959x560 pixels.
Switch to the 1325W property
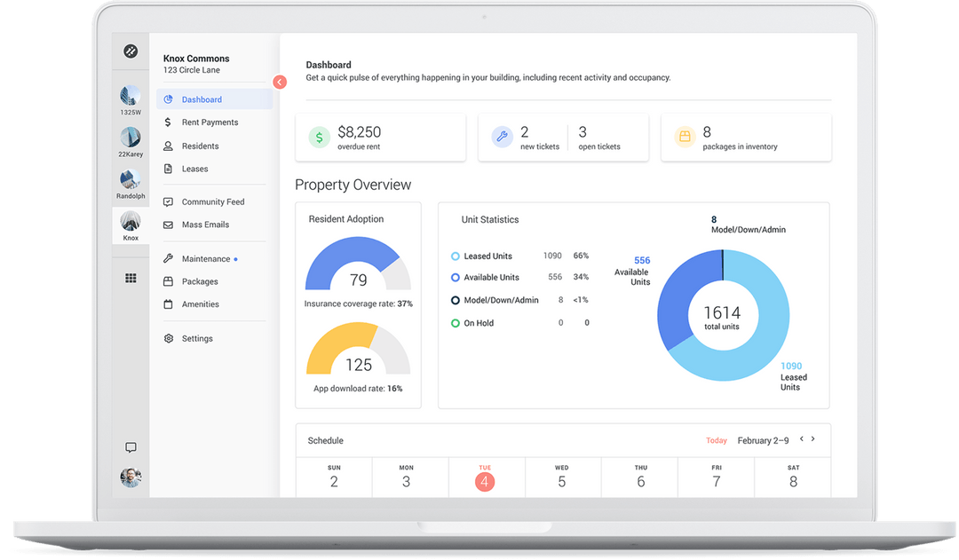(131, 98)
